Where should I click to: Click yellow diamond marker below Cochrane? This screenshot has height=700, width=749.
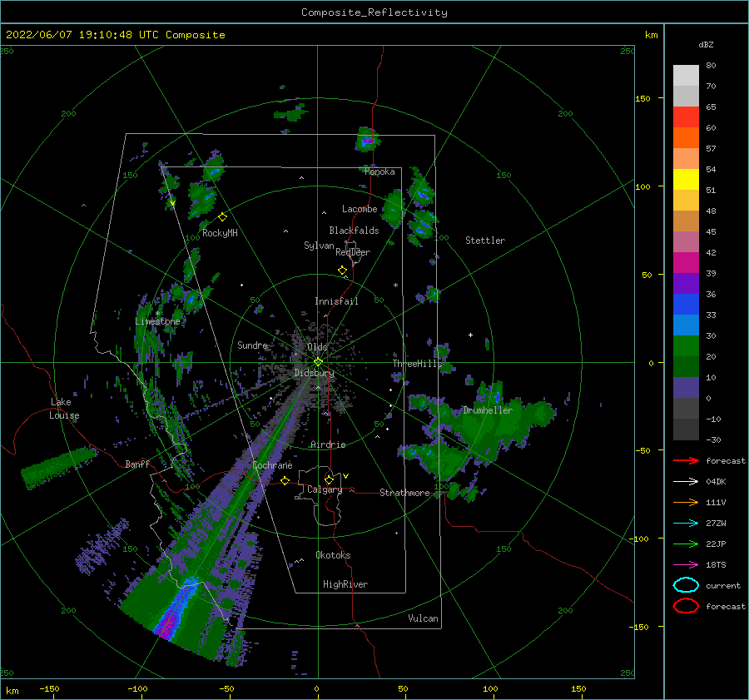coord(285,480)
